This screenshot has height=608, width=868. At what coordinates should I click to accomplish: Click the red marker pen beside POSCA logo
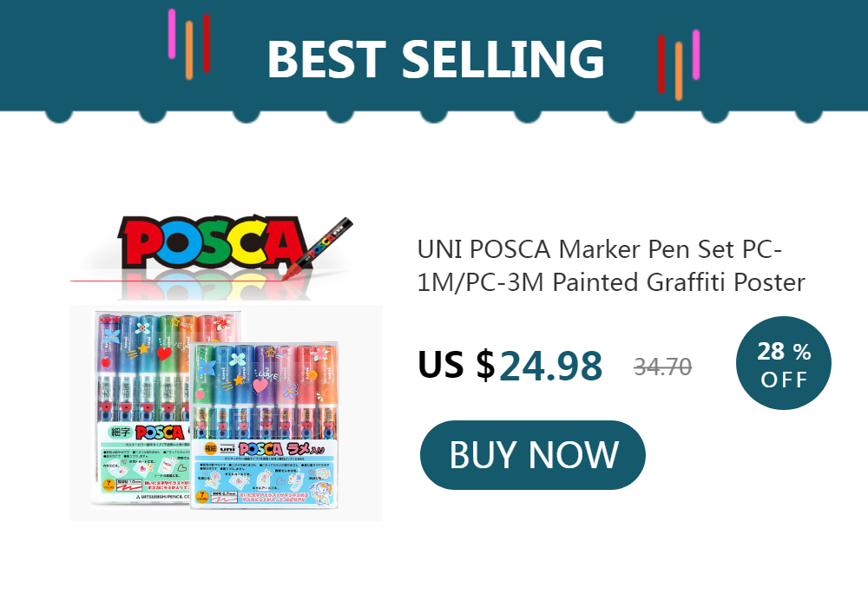click(318, 248)
